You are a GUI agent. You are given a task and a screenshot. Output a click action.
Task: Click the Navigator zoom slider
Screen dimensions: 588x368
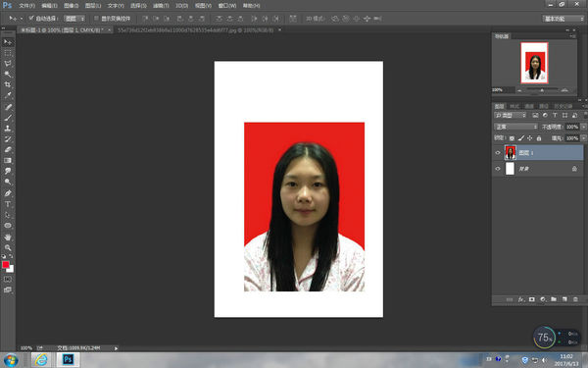pos(542,90)
